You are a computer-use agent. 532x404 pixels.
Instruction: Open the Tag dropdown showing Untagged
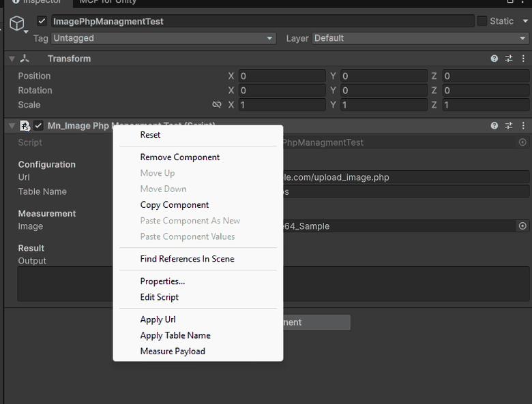click(164, 38)
